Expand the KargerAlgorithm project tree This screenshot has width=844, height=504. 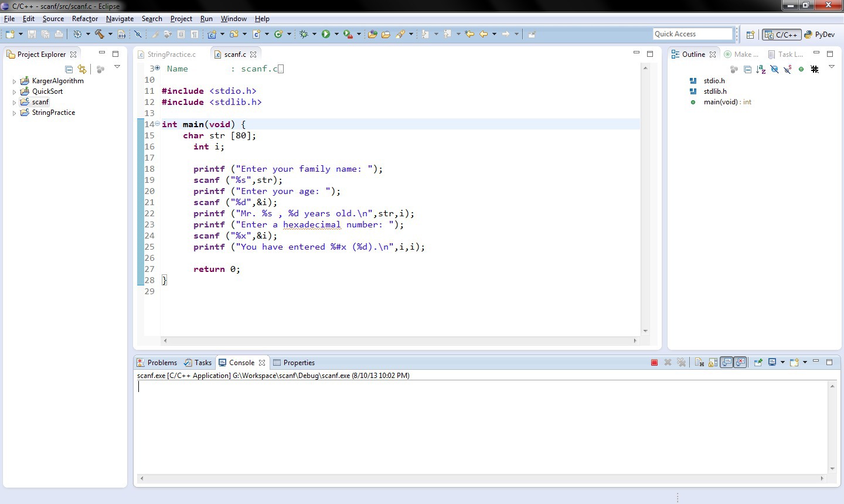click(14, 81)
